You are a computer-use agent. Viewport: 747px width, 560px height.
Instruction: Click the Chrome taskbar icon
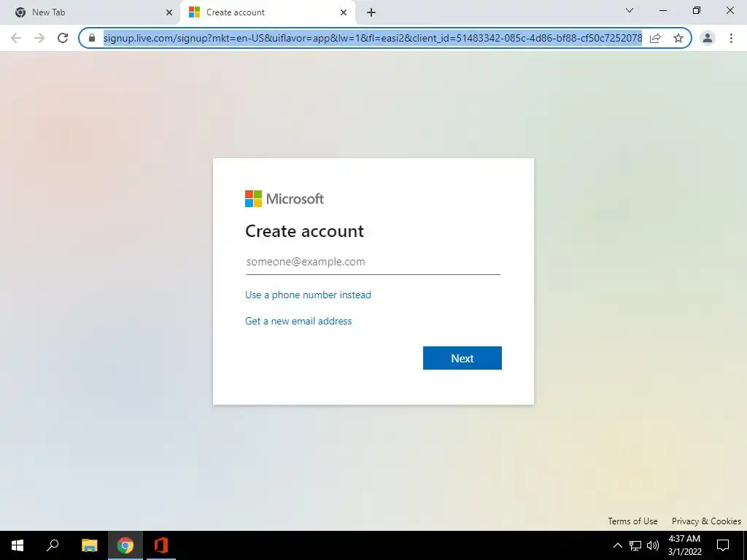pyautogui.click(x=125, y=545)
